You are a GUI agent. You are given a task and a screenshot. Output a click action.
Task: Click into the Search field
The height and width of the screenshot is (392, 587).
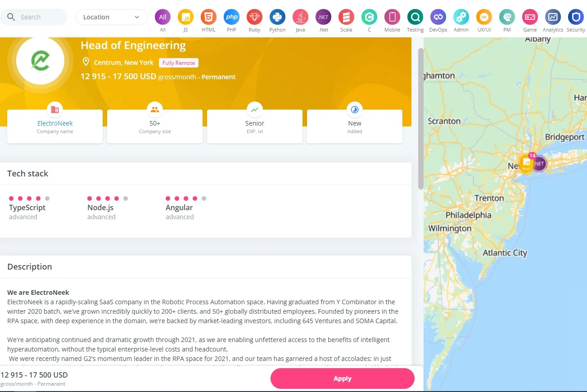tap(34, 17)
